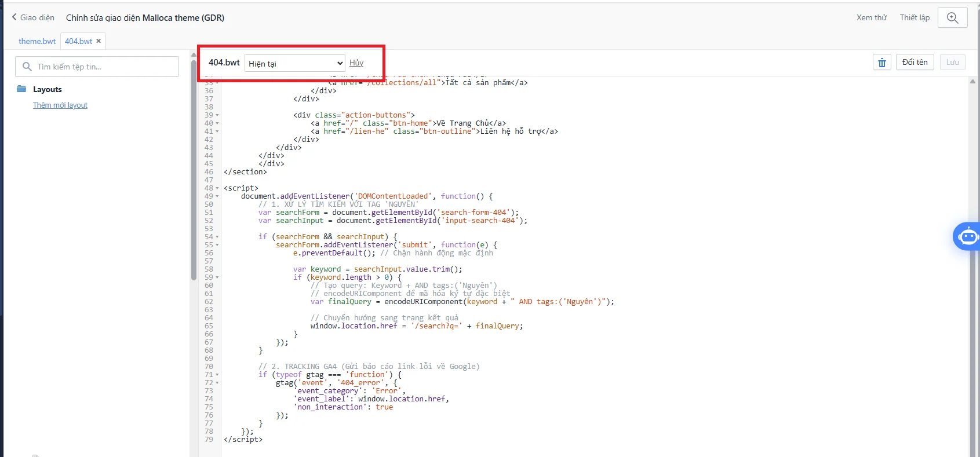Screen dimensions: 980x457
Task: Select the 404.bwt tab
Action: point(79,41)
